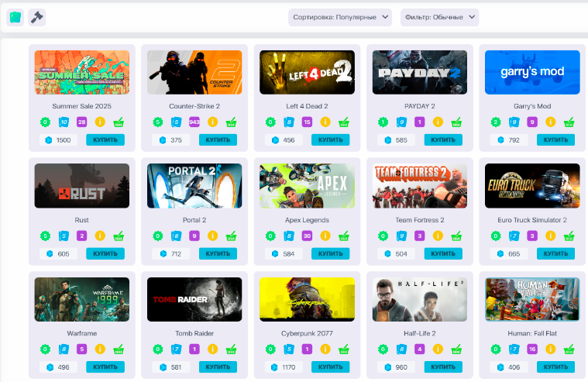Add Summer Sale 2025 to the basket
Image resolution: width=588 pixels, height=382 pixels.
coord(119,122)
